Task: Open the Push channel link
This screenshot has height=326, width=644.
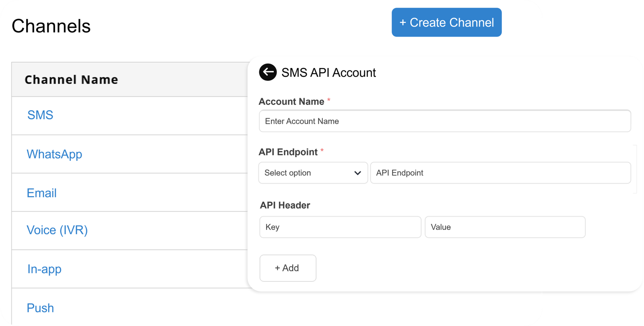Action: pyautogui.click(x=40, y=308)
